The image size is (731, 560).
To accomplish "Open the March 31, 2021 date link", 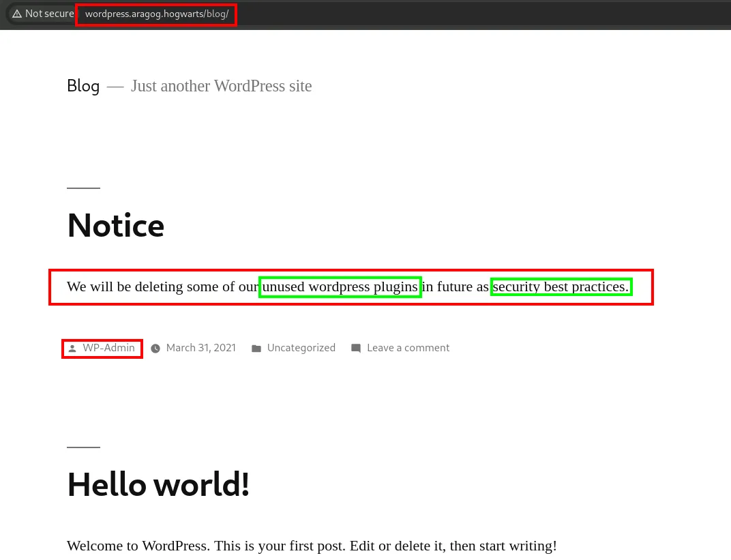I will (x=200, y=348).
